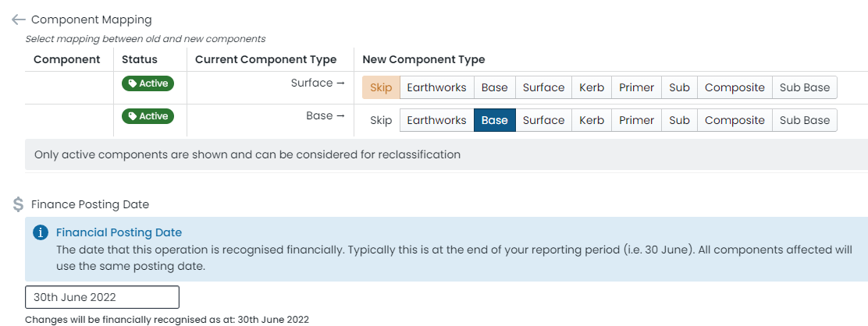868x326 pixels.
Task: Open the 30th June 2022 date field
Action: click(x=102, y=297)
